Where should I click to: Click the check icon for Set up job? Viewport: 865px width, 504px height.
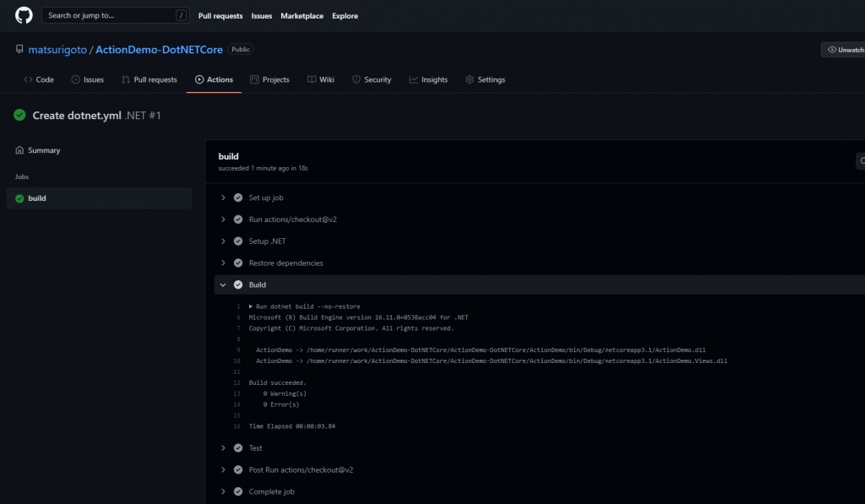pos(238,198)
